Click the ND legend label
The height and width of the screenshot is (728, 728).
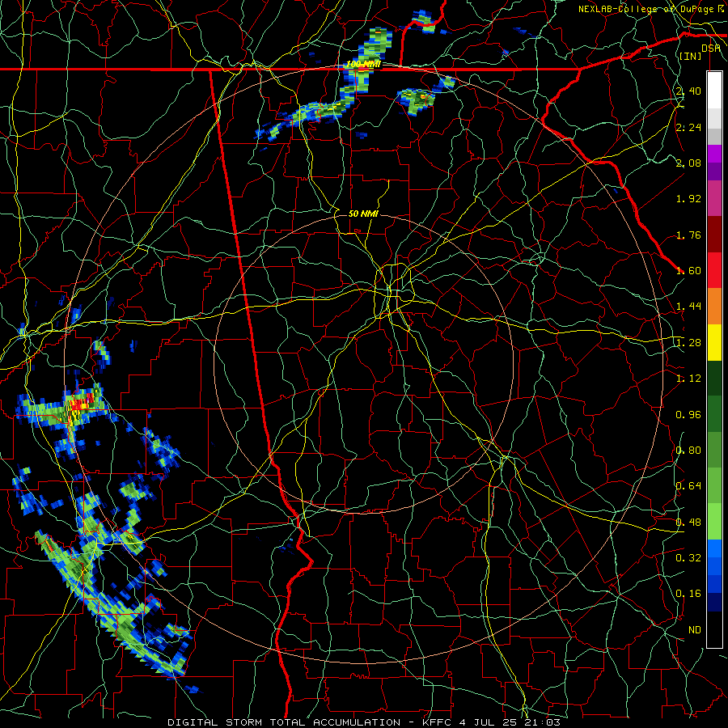point(695,630)
